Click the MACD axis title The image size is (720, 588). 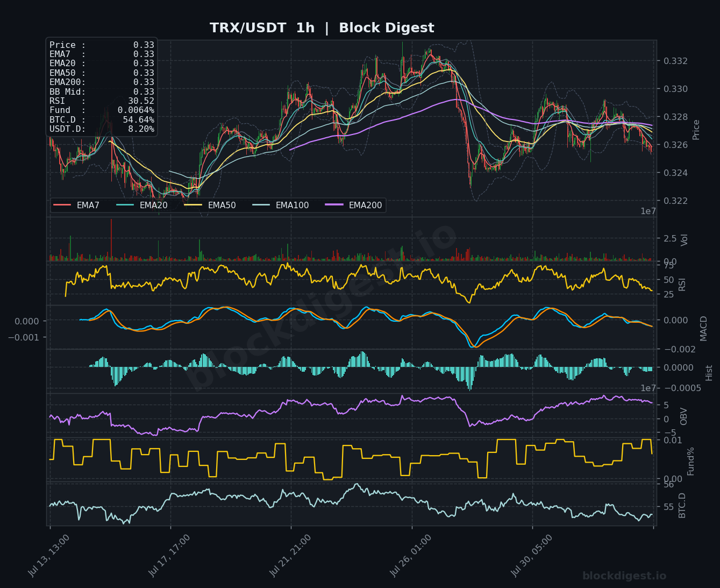[704, 328]
